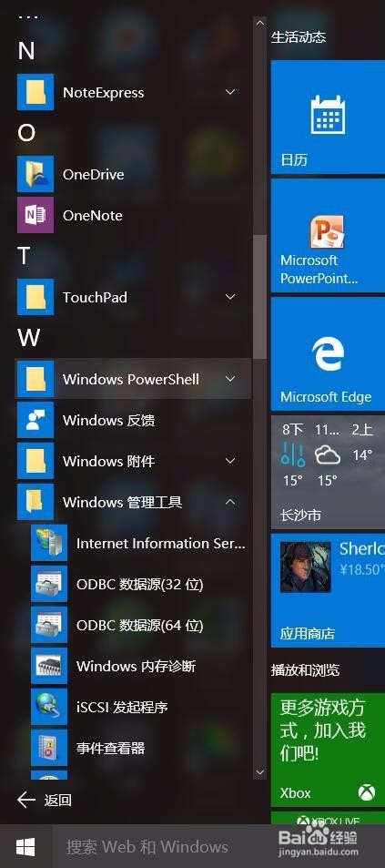Select the O letter header
This screenshot has height=868, width=385.
(26, 133)
